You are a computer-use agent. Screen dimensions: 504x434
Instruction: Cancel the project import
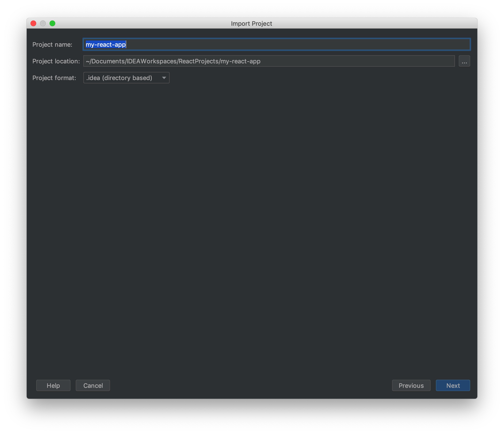click(x=93, y=385)
